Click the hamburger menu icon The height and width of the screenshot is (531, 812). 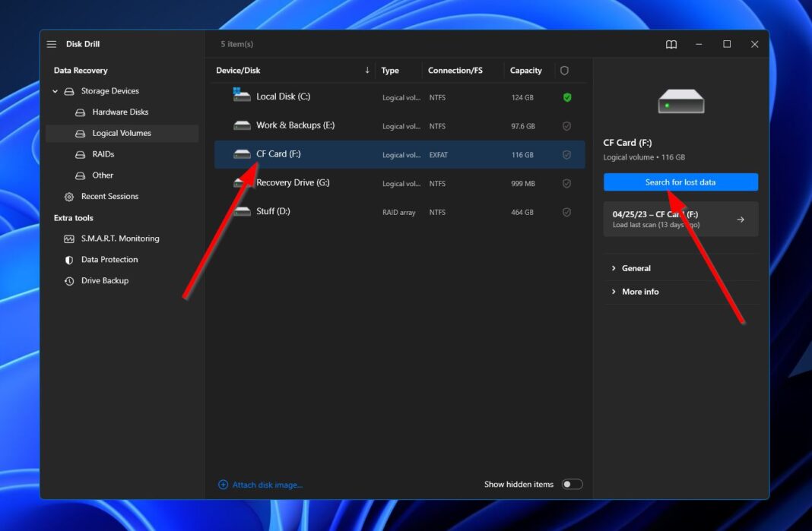coord(51,43)
